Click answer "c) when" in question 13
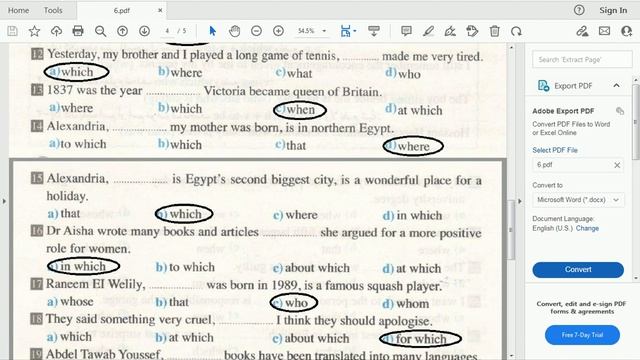The image size is (640, 360). point(300,110)
